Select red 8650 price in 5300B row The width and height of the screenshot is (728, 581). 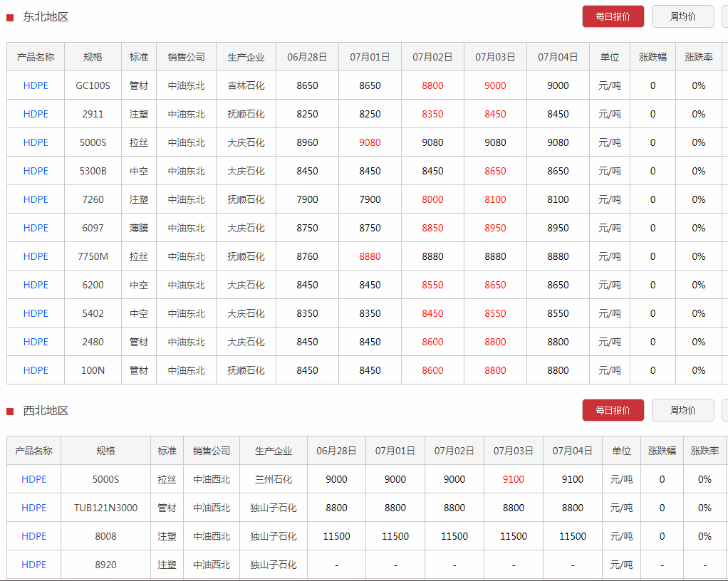(x=495, y=171)
